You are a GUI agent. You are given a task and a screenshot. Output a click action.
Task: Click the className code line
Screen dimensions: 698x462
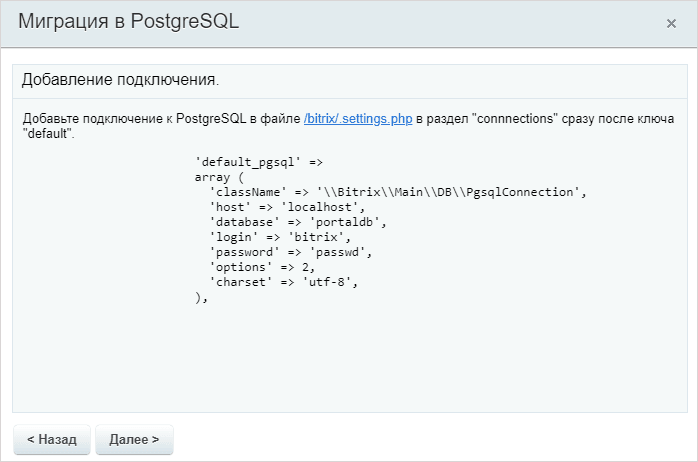pos(398,192)
